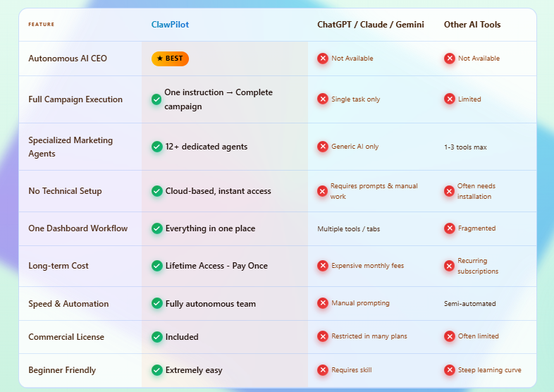This screenshot has height=392, width=554.
Task: Click the ChatGPT / Claude / Gemini header
Action: tap(371, 25)
